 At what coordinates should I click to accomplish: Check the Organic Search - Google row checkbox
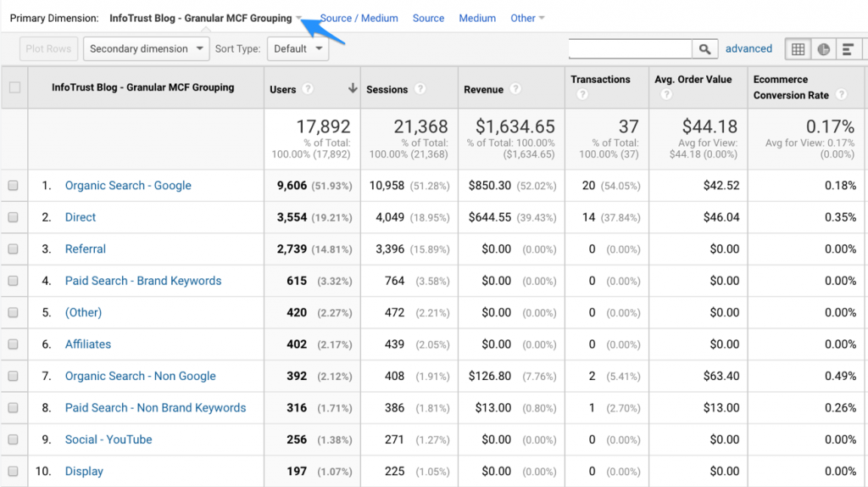click(14, 186)
